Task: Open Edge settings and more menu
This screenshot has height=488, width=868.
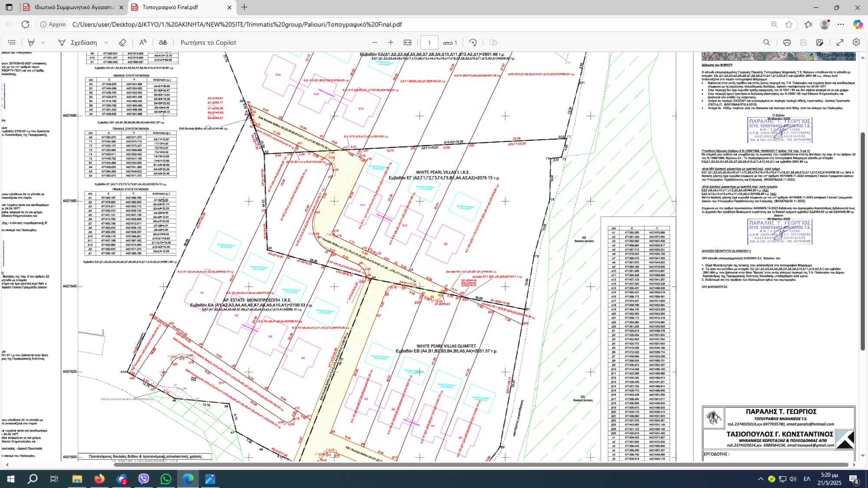Action: point(841,24)
